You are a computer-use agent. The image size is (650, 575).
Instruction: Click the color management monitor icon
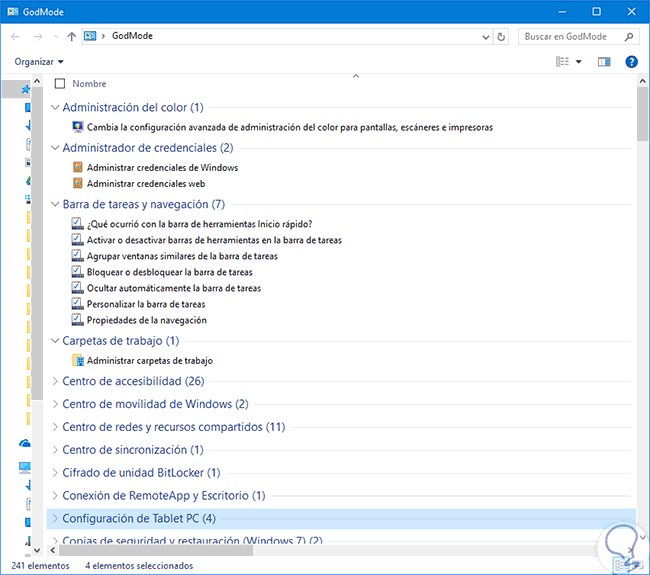78,127
